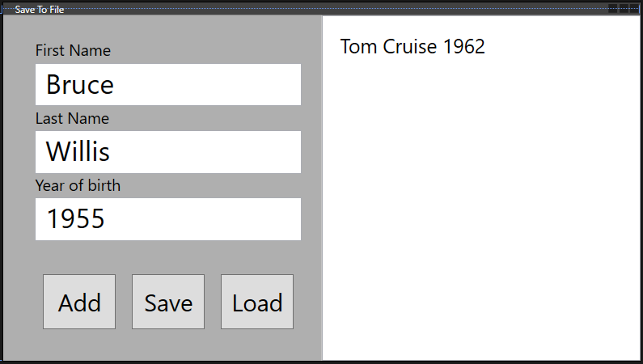The width and height of the screenshot is (643, 364).
Task: Select the Tom Cruise 1962 list entry
Action: pos(412,46)
